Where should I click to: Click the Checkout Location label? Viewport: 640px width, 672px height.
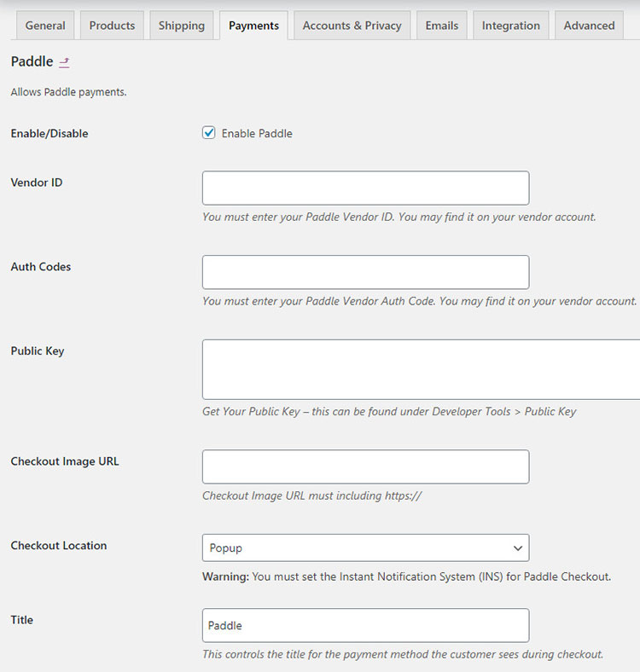pos(59,546)
